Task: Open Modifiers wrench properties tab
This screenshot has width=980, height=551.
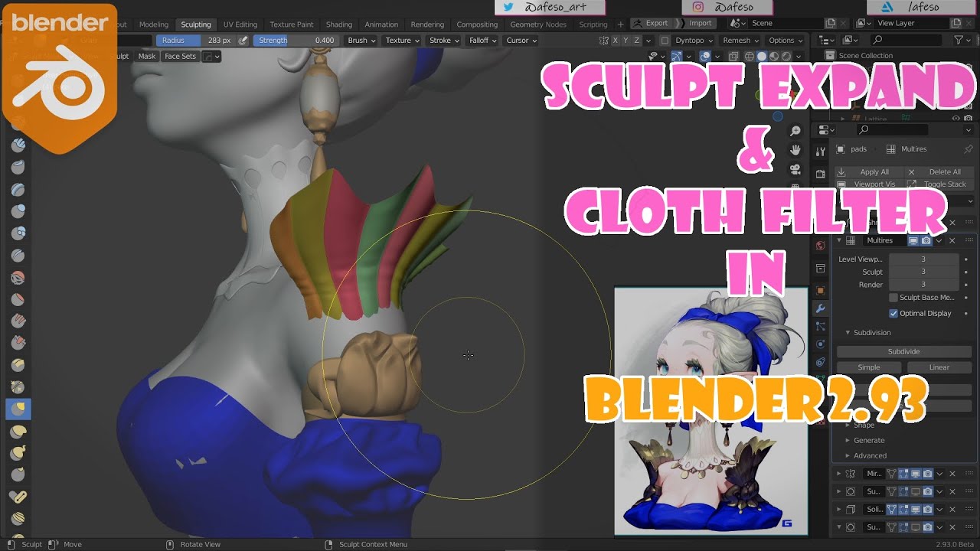Action: (x=821, y=309)
